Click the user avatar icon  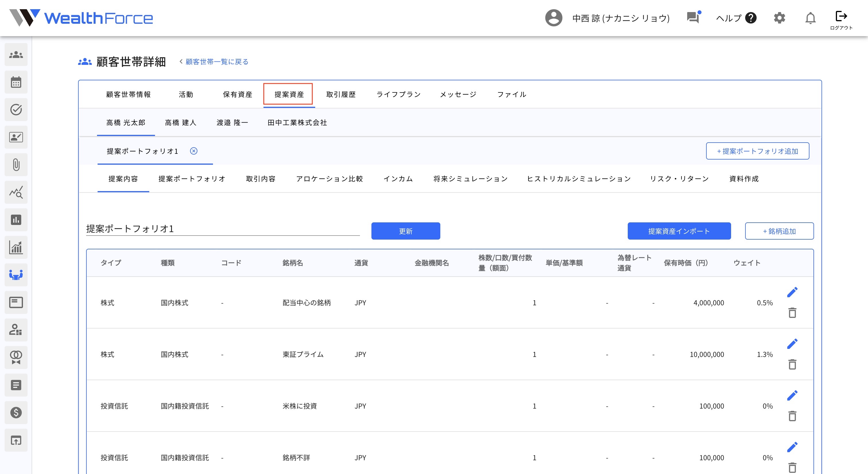point(554,18)
